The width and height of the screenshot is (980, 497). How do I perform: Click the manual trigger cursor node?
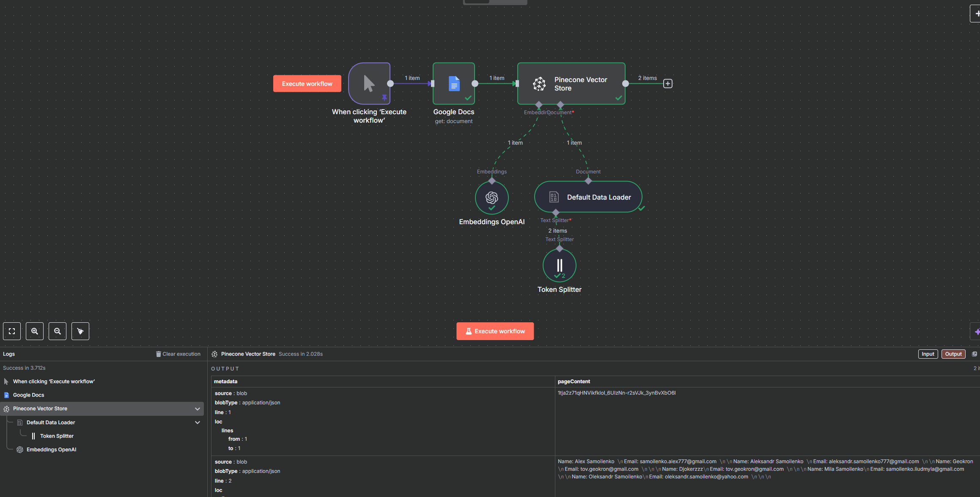point(369,83)
